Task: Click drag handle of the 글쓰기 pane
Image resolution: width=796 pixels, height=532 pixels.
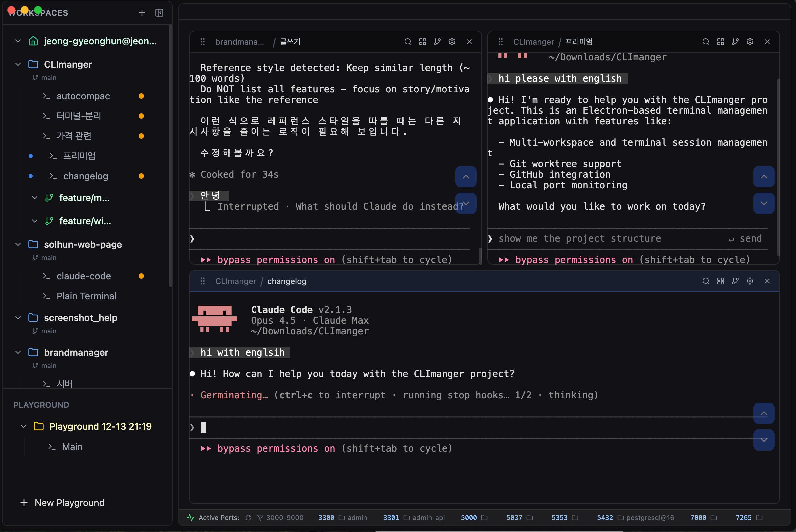Action: pyautogui.click(x=203, y=42)
